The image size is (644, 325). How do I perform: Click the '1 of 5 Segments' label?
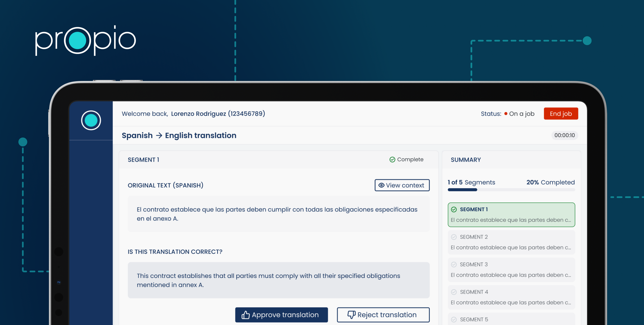pyautogui.click(x=471, y=182)
